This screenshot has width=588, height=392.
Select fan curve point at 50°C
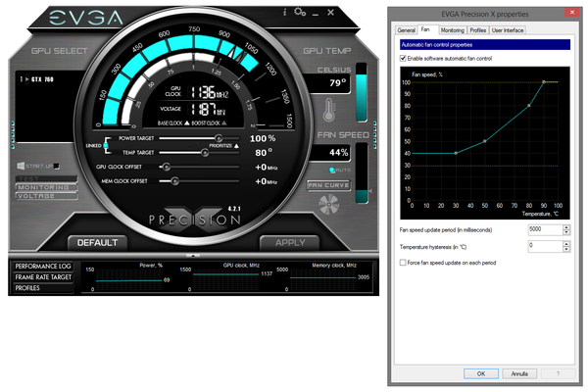[x=485, y=141]
